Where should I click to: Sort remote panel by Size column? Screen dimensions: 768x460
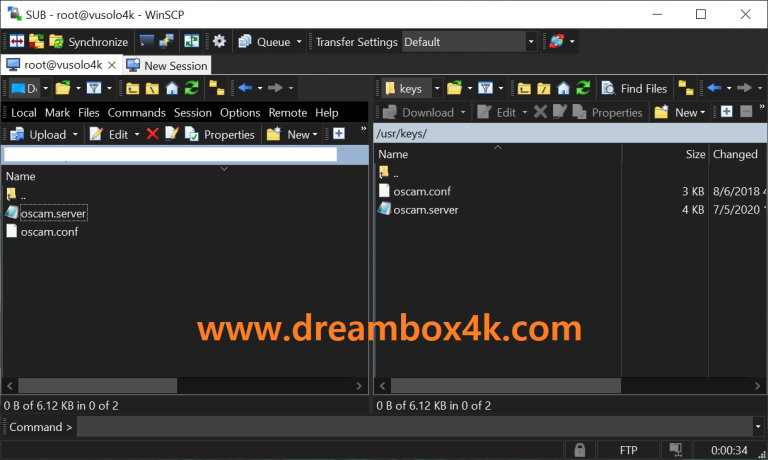[x=695, y=154]
